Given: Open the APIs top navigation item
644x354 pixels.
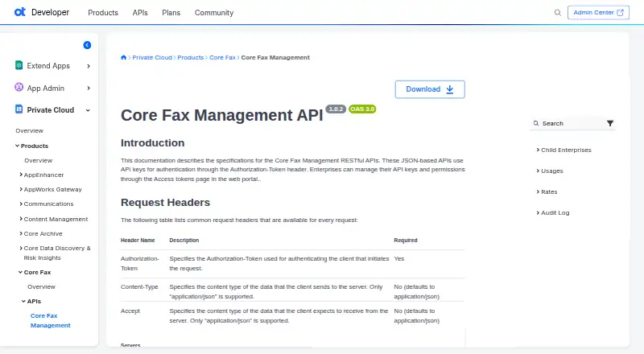Looking at the screenshot, I should pyautogui.click(x=140, y=13).
